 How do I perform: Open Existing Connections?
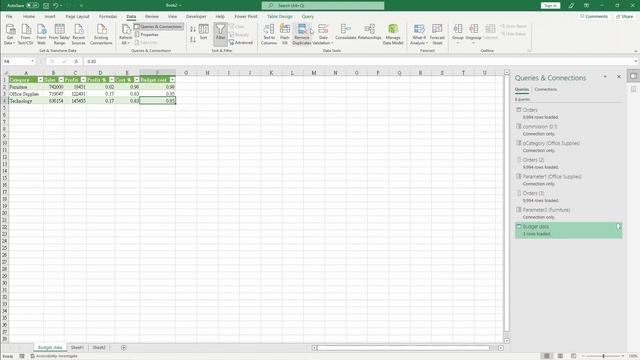(101, 34)
